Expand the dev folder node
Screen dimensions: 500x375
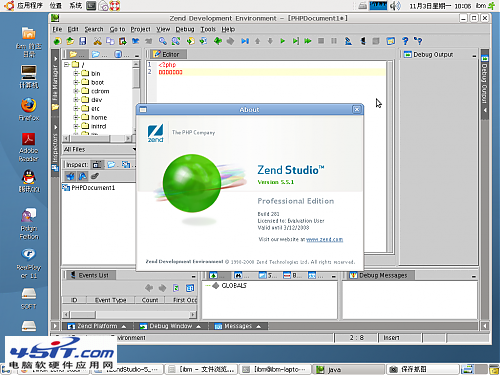[x=76, y=99]
